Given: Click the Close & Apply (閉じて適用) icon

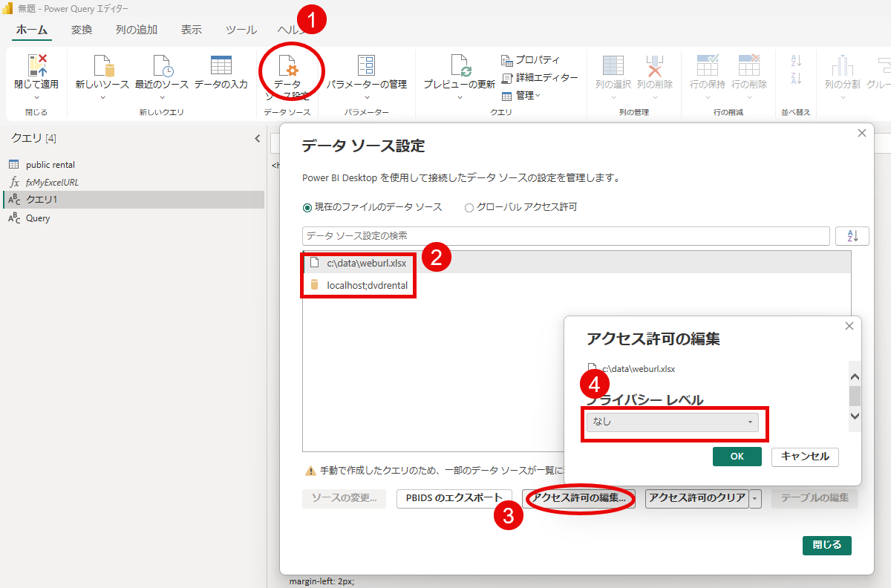Looking at the screenshot, I should click(x=36, y=65).
